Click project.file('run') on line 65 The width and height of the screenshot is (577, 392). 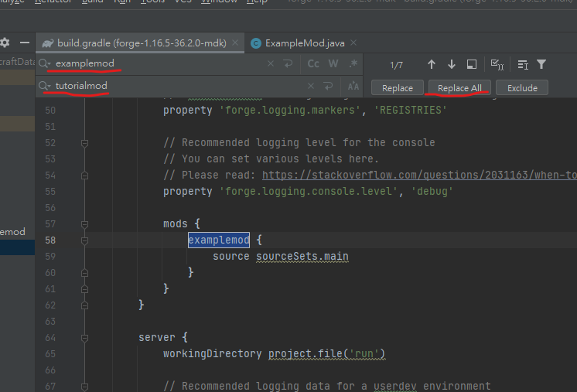[x=326, y=354]
